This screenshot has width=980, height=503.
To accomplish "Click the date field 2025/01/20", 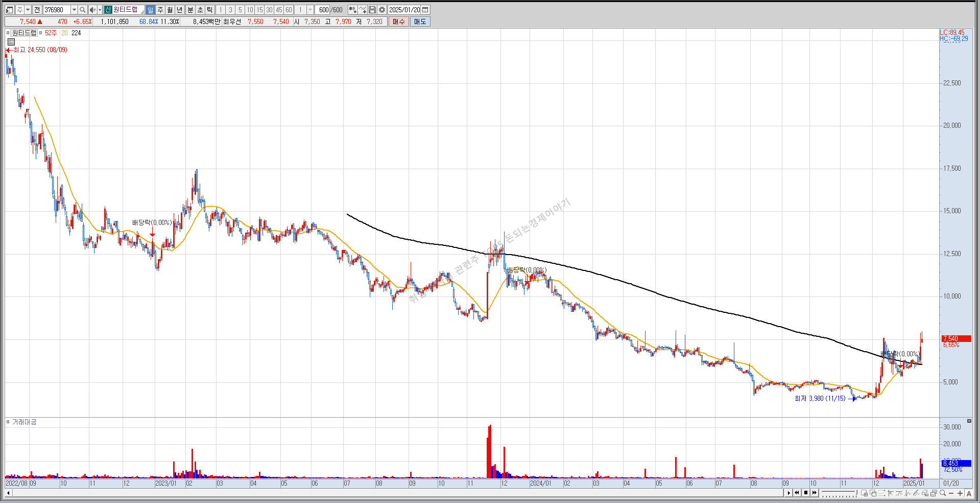I will point(404,10).
